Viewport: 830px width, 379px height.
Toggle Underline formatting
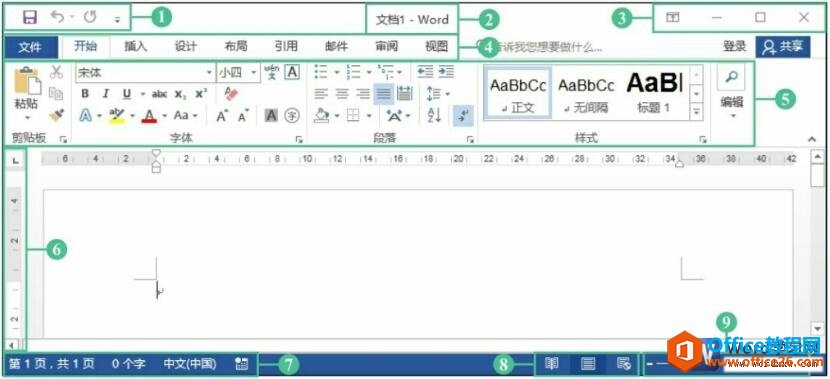point(127,94)
